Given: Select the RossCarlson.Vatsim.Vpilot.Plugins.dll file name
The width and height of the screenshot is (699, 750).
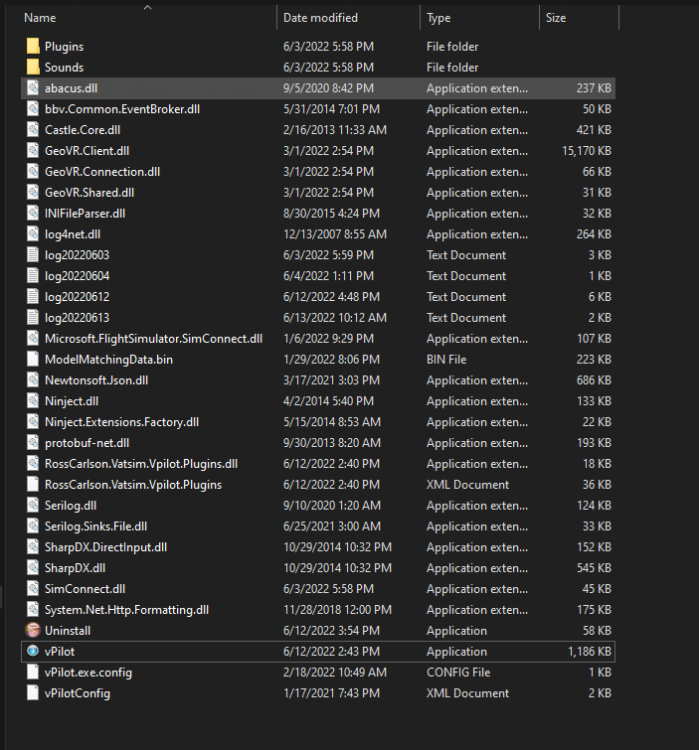Looking at the screenshot, I should 141,463.
